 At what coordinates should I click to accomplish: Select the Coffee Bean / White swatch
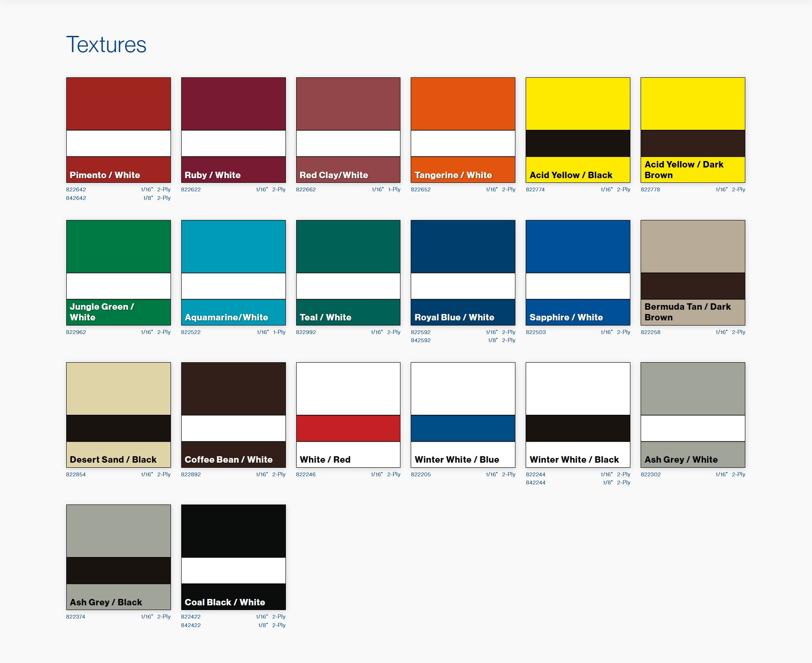233,415
